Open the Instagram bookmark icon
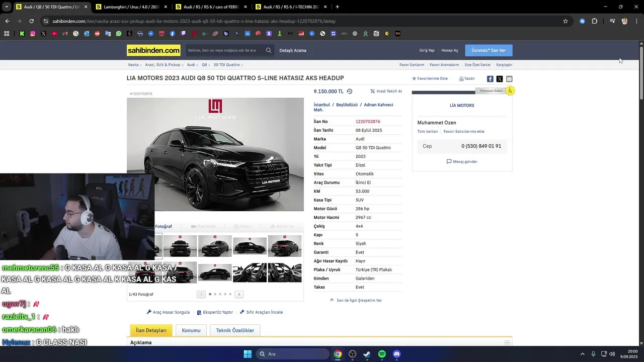 tap(33, 34)
